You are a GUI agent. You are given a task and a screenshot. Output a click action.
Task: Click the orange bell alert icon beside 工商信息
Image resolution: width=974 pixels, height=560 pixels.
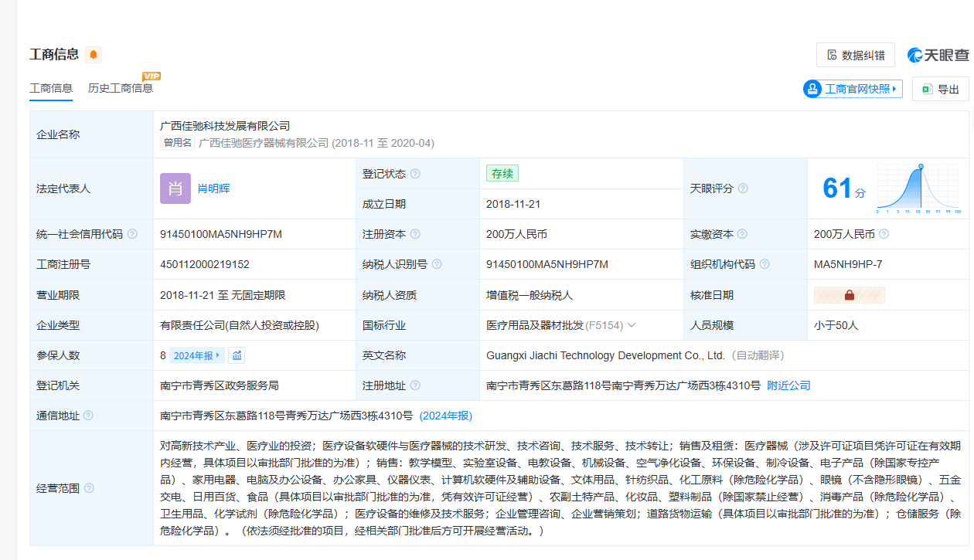coord(94,54)
